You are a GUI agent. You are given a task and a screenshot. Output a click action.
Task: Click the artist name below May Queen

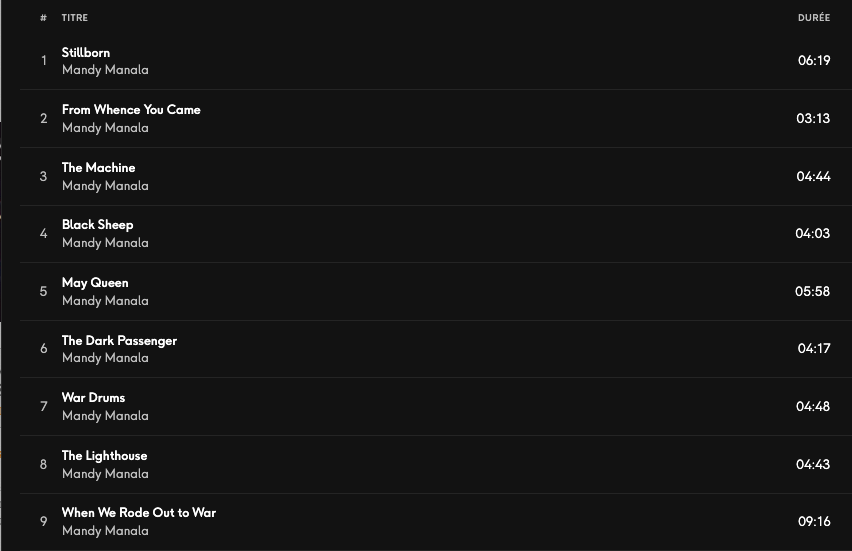[x=105, y=301]
